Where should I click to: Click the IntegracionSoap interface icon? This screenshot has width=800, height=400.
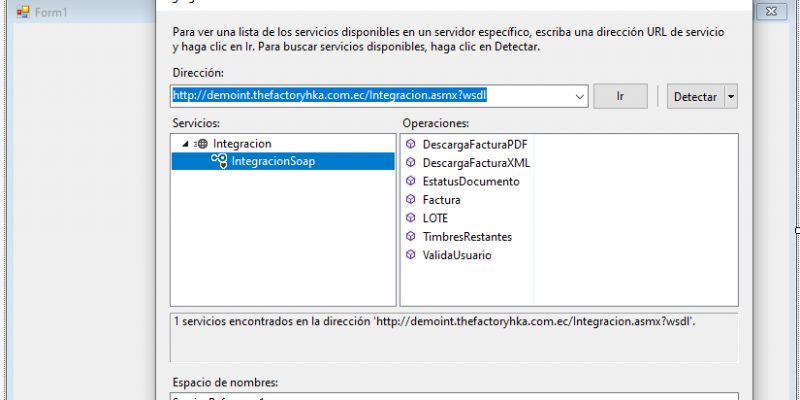(219, 162)
